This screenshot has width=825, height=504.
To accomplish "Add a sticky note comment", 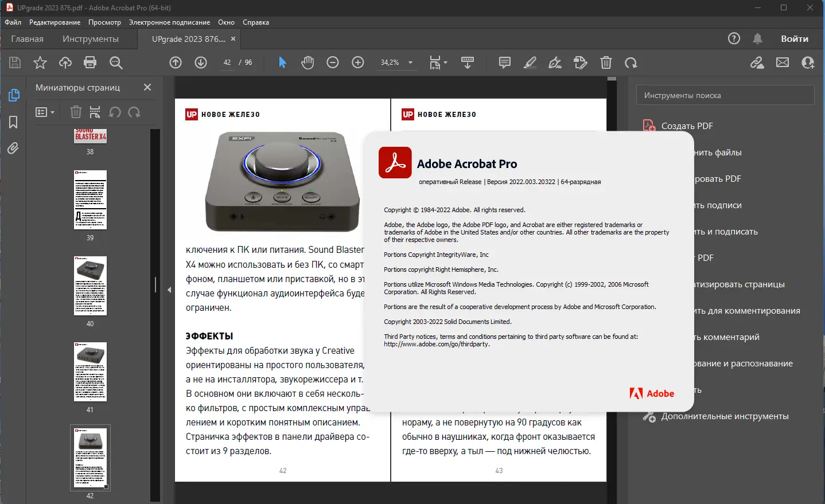I will (505, 62).
